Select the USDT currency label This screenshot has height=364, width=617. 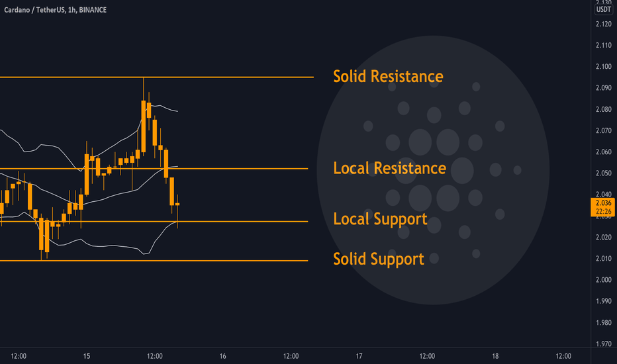[x=604, y=9]
